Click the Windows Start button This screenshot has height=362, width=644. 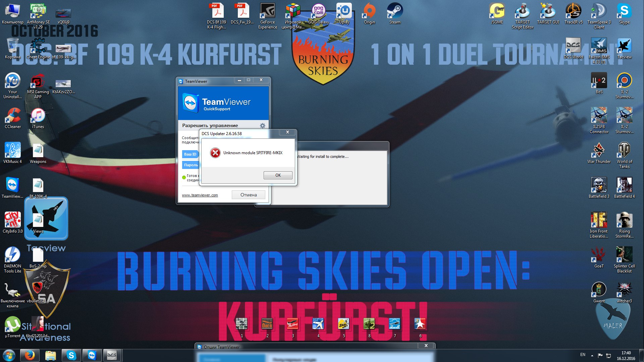click(9, 355)
